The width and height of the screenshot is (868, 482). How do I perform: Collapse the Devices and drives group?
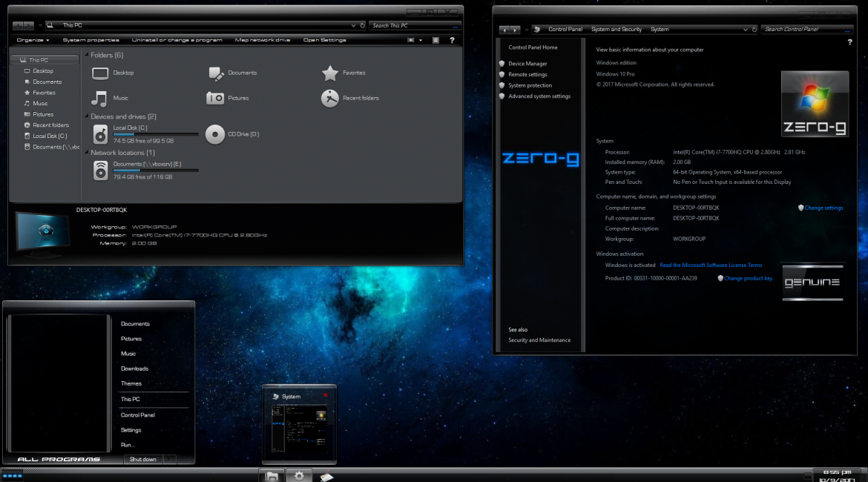coord(86,116)
